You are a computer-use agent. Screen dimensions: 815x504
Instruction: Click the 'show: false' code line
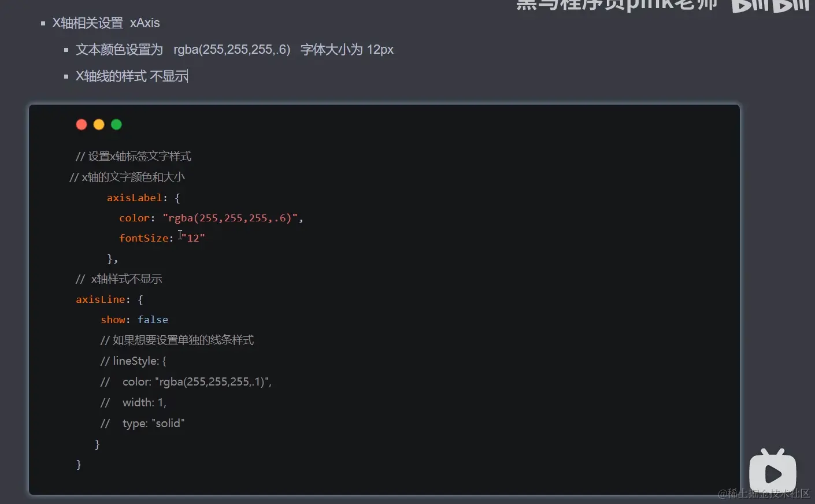[134, 320]
